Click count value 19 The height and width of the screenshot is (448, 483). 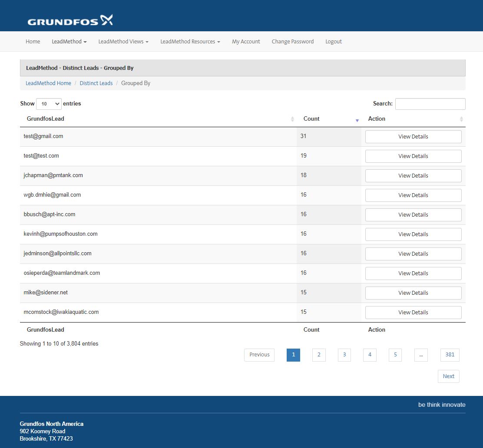tap(304, 156)
